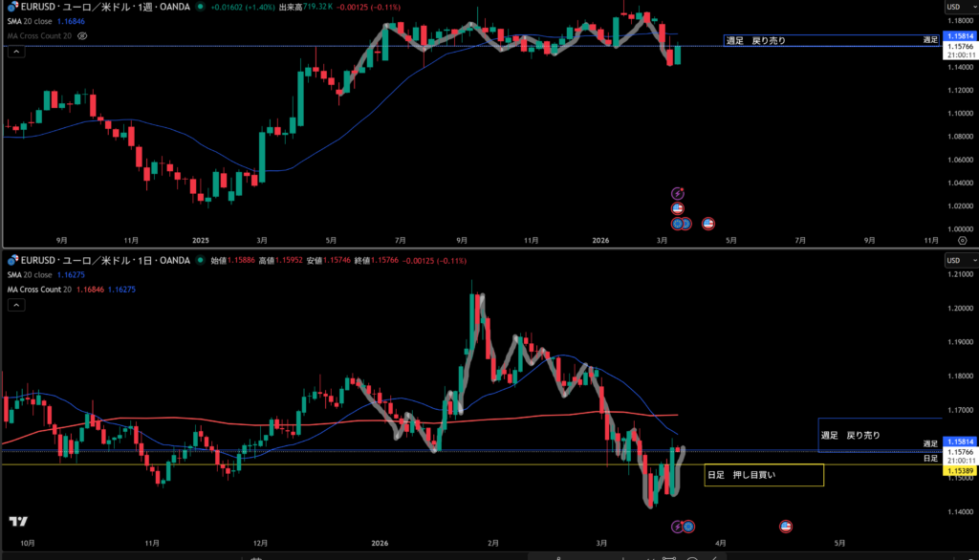The image size is (979, 560).
Task: Click the EURUSD symbol flag icon in upper chart
Action: click(x=11, y=8)
